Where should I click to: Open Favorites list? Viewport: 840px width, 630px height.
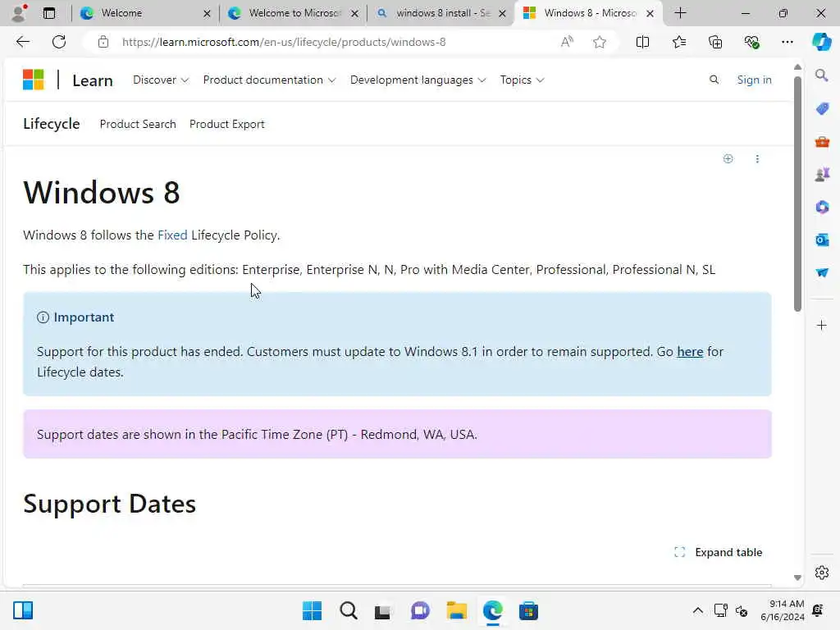[x=678, y=42]
